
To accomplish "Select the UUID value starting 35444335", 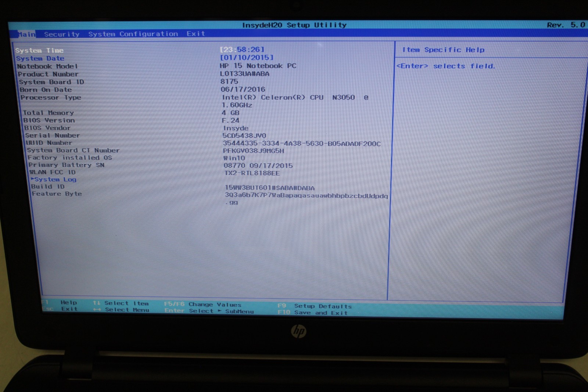I will click(302, 143).
